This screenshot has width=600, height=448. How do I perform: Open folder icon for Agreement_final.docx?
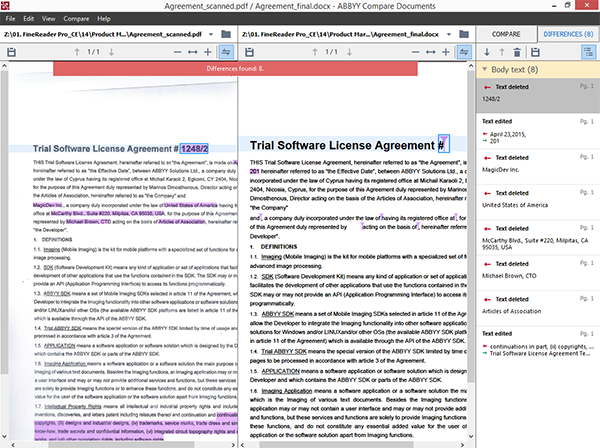pyautogui.click(x=462, y=32)
